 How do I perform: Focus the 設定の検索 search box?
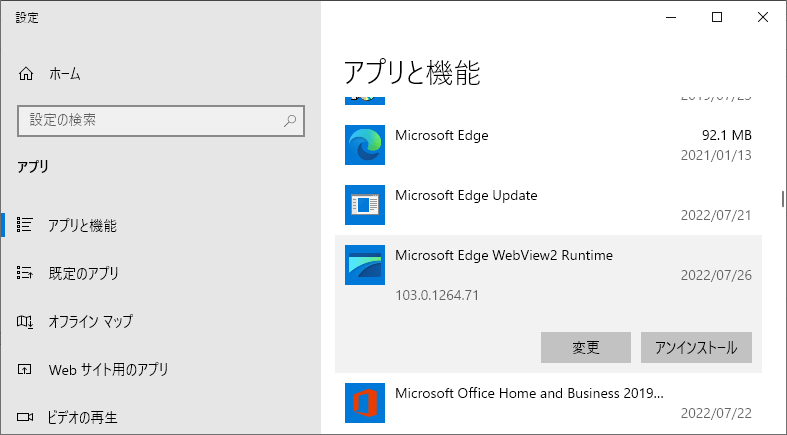[x=161, y=120]
